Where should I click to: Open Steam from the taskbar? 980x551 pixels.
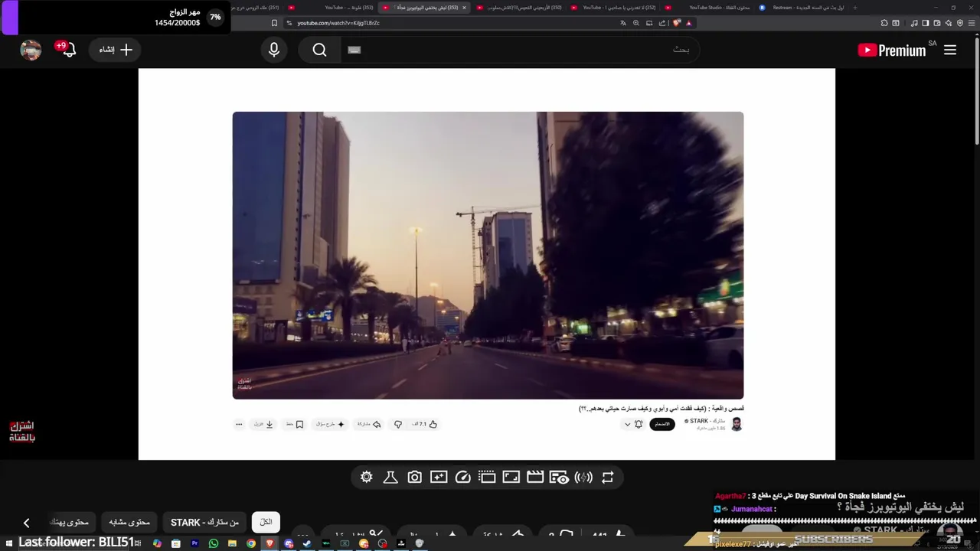307,543
